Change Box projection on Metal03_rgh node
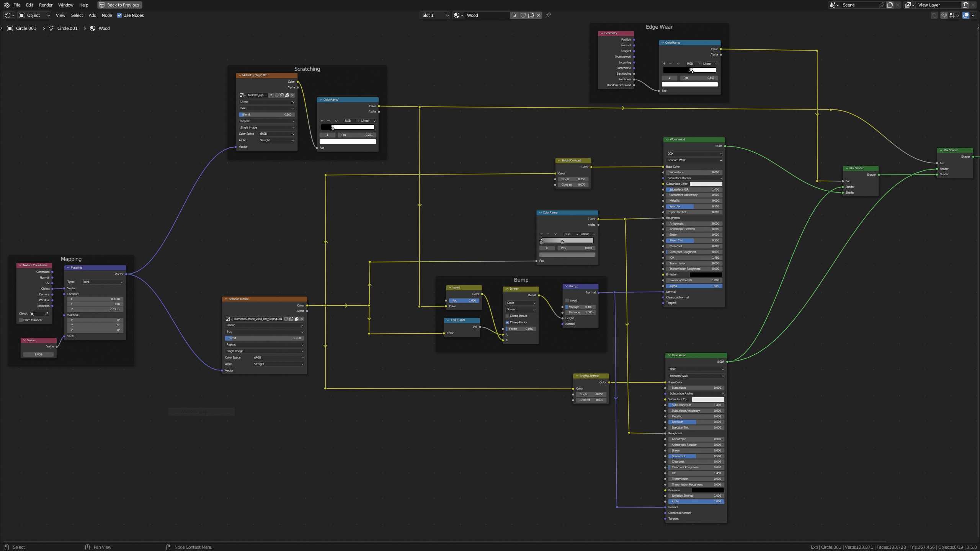The height and width of the screenshot is (551, 980). coord(267,108)
